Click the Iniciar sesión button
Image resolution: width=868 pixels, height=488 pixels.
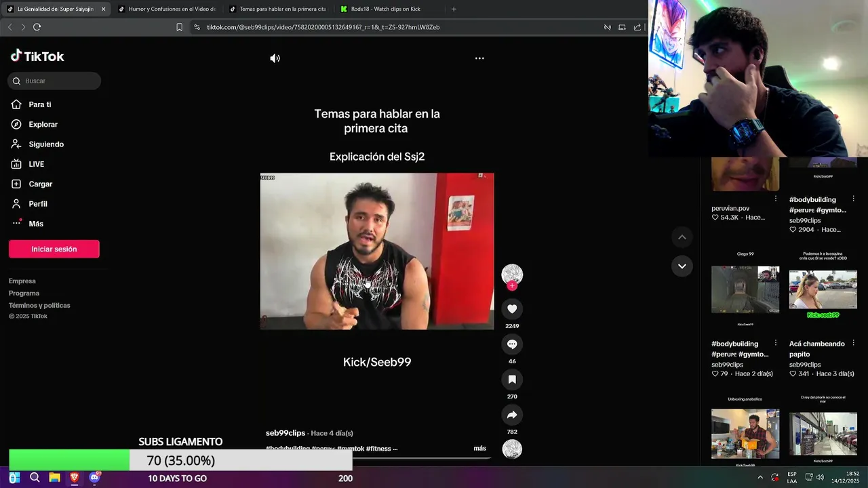click(54, 249)
